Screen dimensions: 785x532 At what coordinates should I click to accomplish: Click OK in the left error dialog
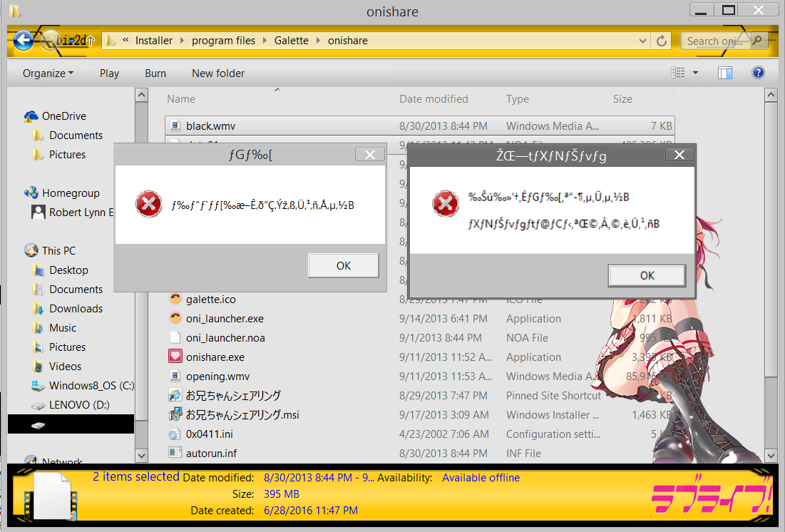[x=344, y=265]
